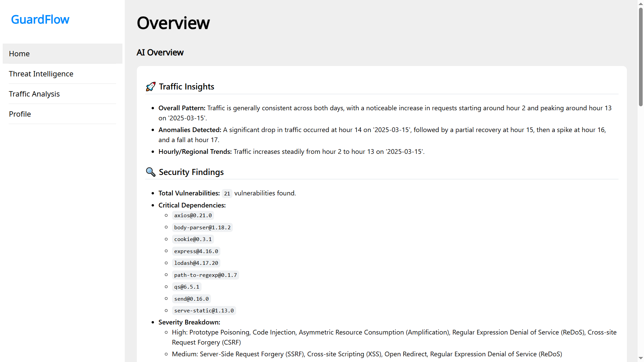Click the axios@0.21.0 dependency tag

tap(193, 216)
